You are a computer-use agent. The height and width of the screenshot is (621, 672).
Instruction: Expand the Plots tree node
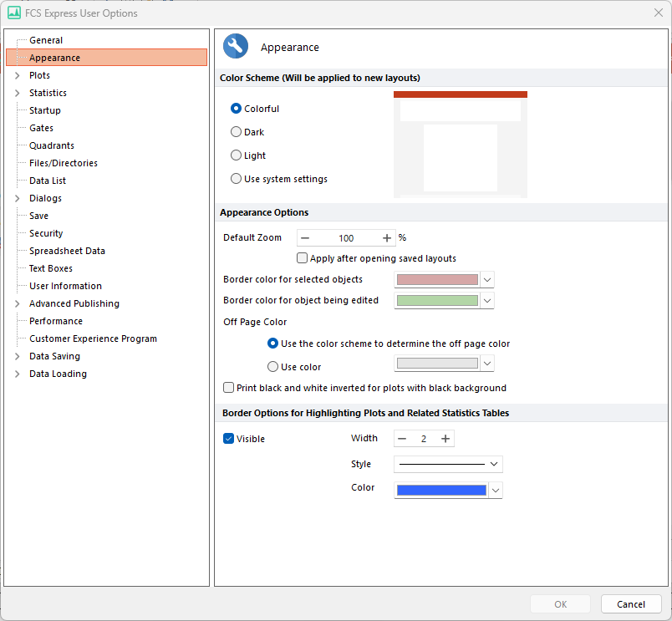pyautogui.click(x=17, y=76)
